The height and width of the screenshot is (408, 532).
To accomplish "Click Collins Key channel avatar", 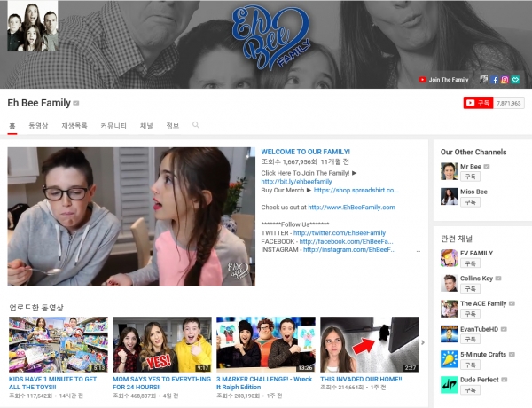I will (450, 284).
